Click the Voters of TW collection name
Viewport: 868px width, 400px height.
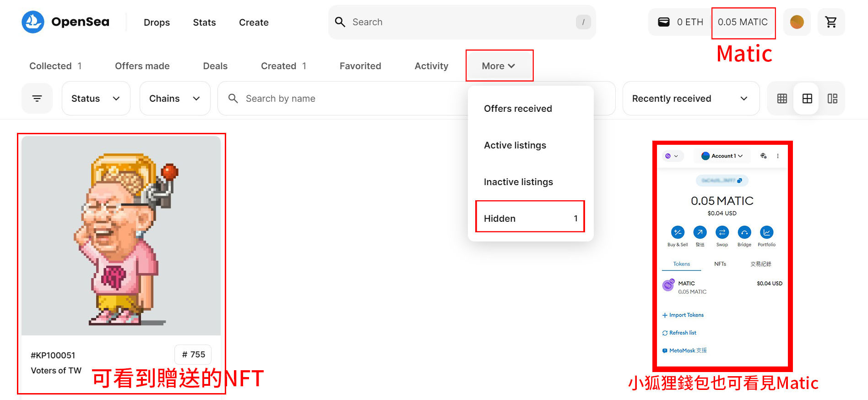point(56,371)
